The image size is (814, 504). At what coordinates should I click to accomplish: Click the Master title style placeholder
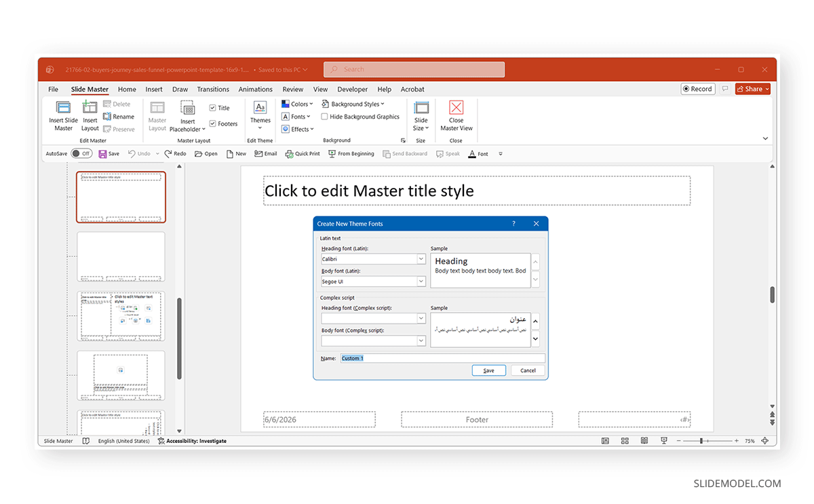pos(477,191)
